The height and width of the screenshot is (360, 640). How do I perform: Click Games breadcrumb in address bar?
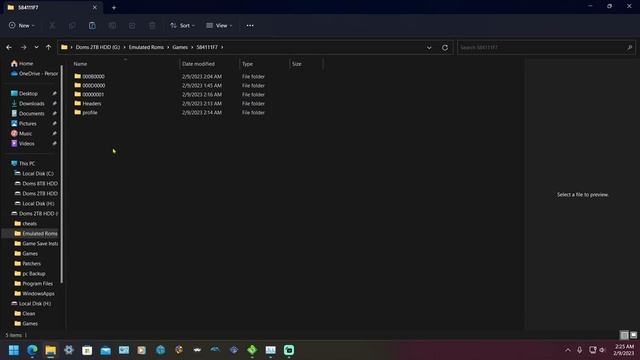(180, 47)
